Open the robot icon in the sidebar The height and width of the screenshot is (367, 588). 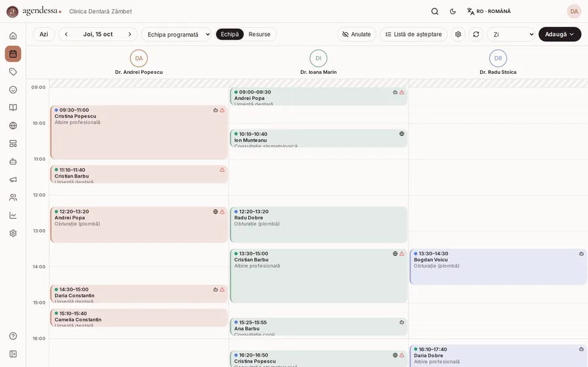click(13, 161)
